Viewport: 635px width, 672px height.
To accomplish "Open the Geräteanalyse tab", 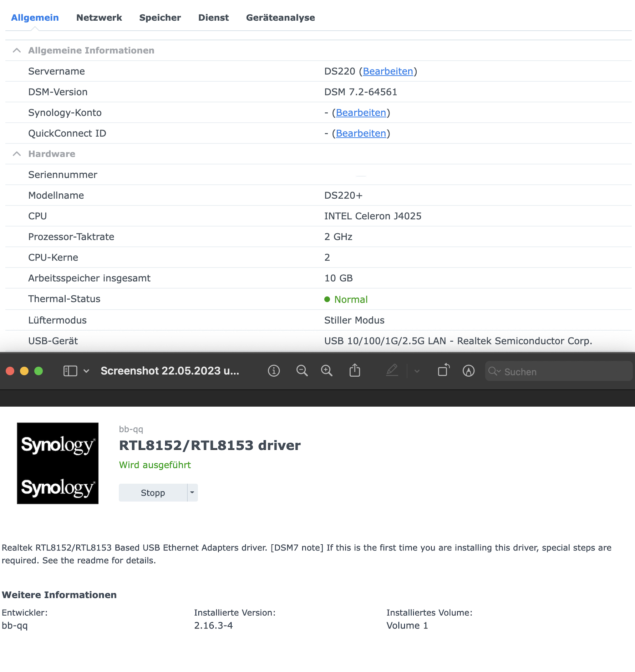I will [x=280, y=17].
